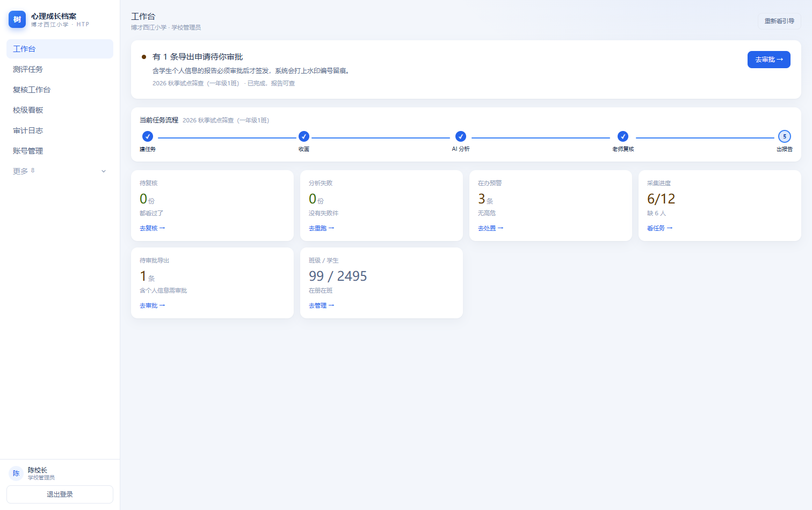Click the blue 去审批 button

(x=769, y=60)
